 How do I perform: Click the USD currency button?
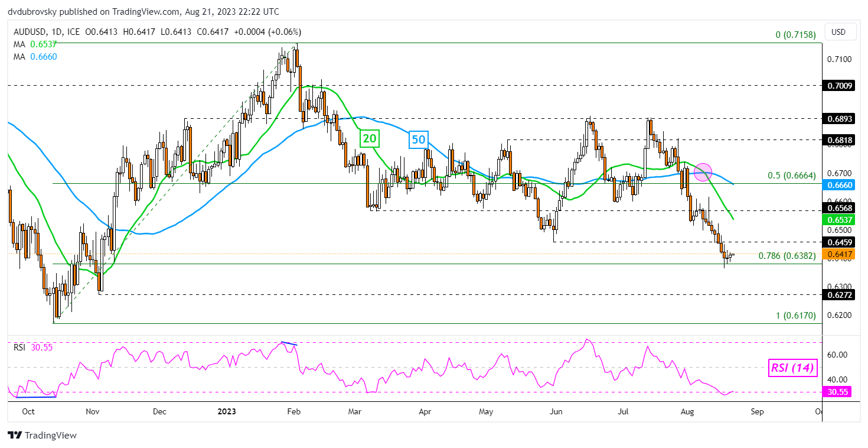[839, 31]
